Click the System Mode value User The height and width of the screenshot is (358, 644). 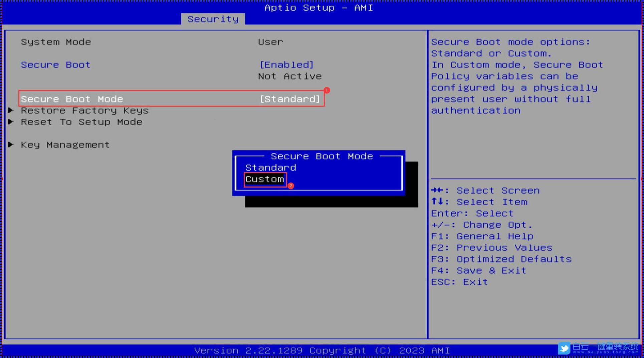[270, 42]
